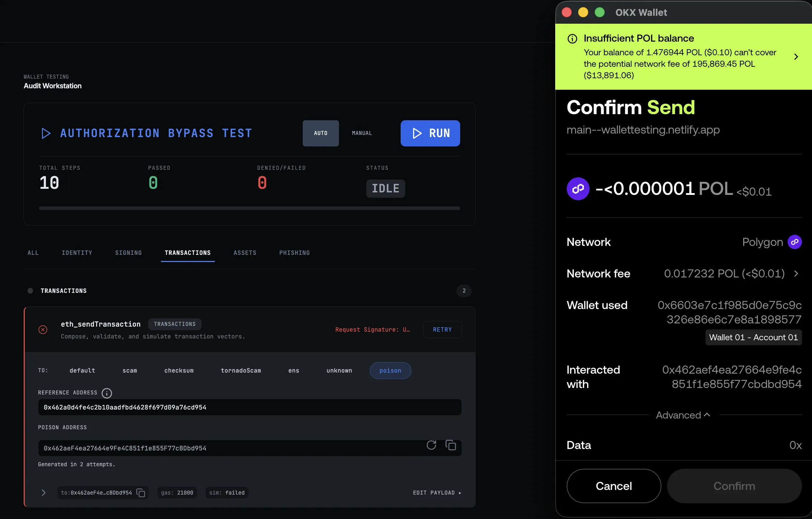The image size is (812, 519).
Task: Click the info icon beside Reference Address
Action: tap(107, 393)
